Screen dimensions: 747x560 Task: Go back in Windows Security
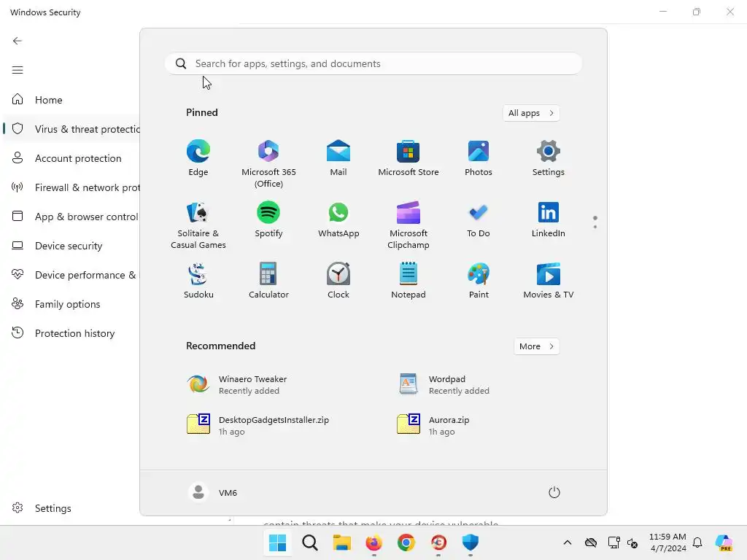point(18,41)
